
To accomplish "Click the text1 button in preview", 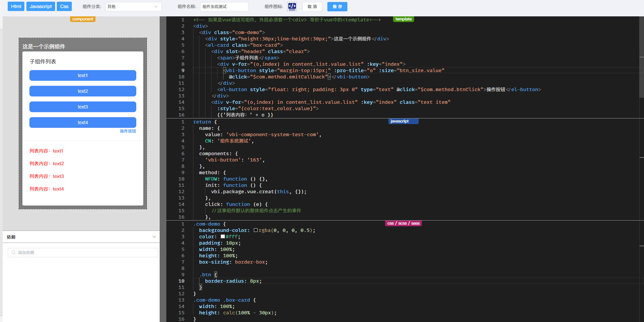I will [x=83, y=75].
